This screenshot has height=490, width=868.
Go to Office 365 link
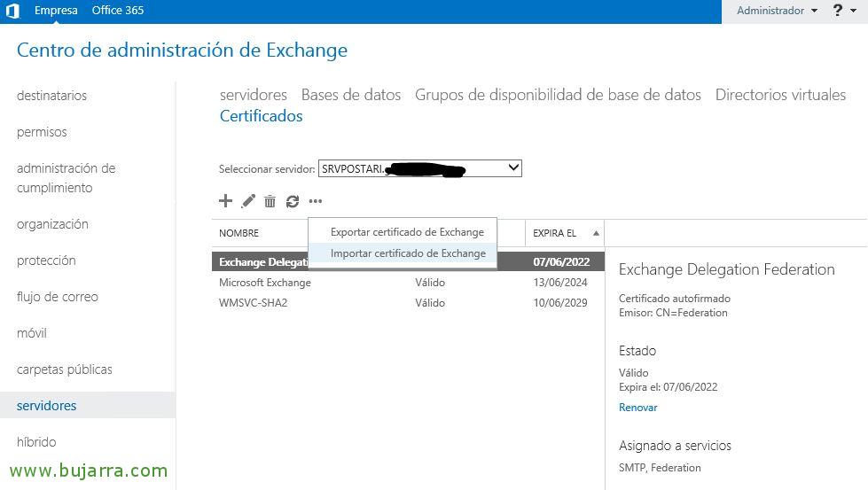tap(118, 11)
